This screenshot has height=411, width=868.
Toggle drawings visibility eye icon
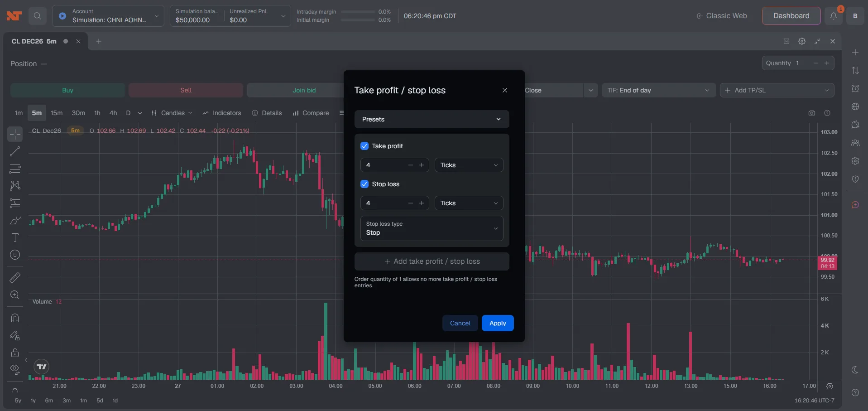(15, 369)
